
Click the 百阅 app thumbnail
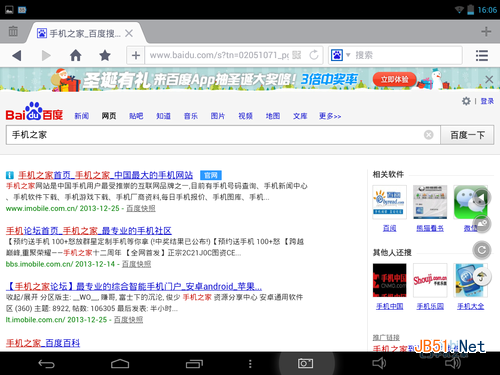(389, 202)
